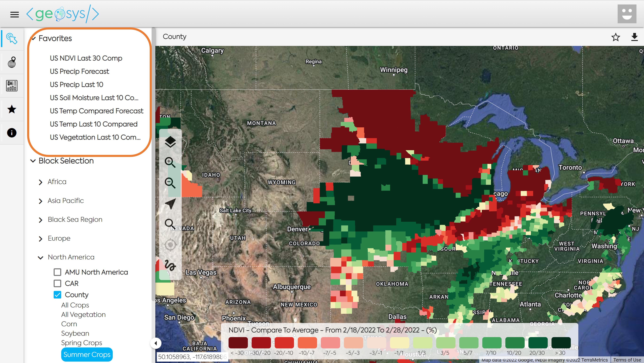Expand the Africa region

tap(41, 182)
